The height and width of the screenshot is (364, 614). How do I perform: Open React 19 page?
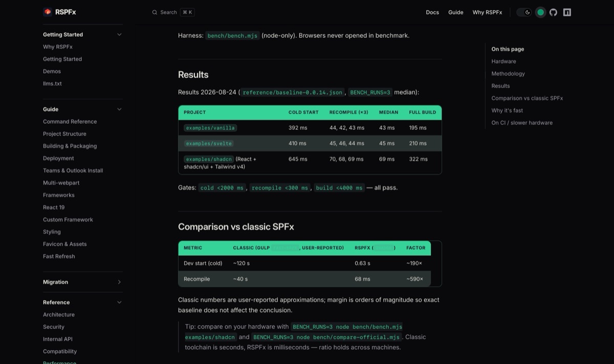pos(54,208)
